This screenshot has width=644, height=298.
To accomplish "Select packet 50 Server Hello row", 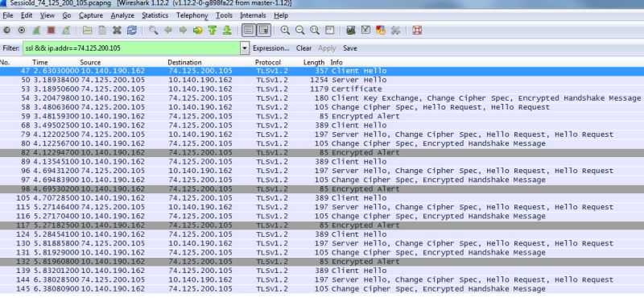I will click(x=322, y=81).
